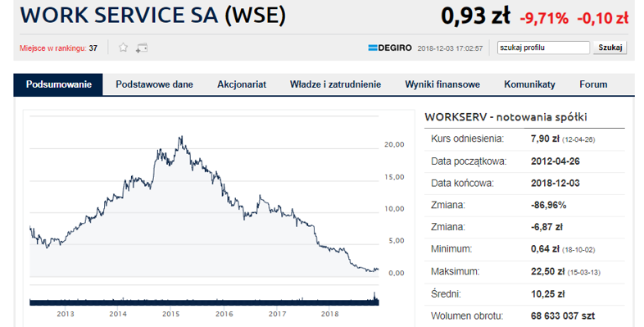
Task: Click the Szukaj search button
Action: click(x=610, y=48)
